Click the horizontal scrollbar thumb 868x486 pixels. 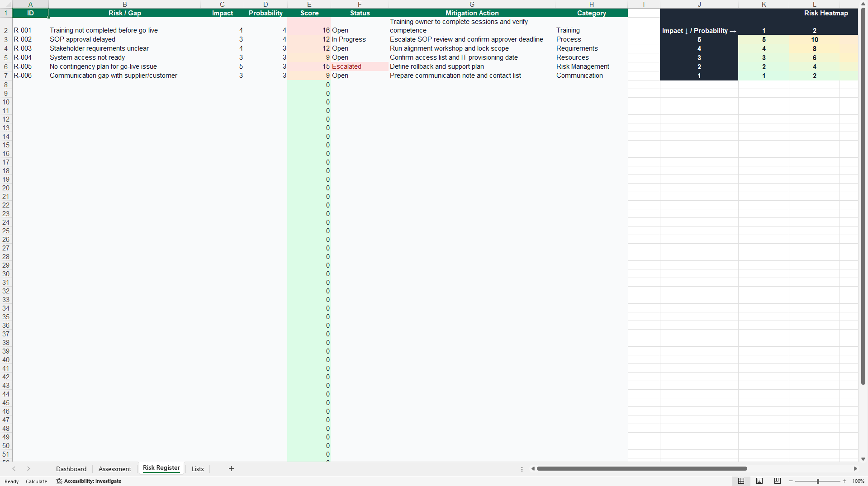click(x=641, y=469)
